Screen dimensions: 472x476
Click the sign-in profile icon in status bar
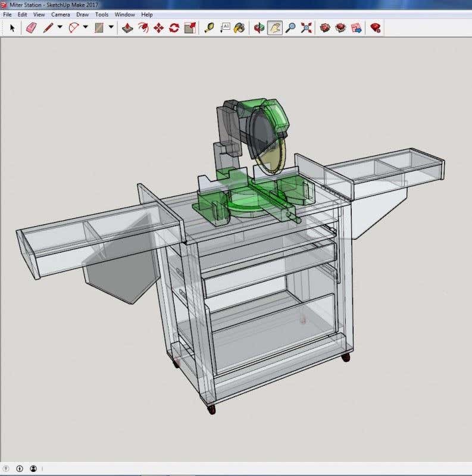[33, 469]
